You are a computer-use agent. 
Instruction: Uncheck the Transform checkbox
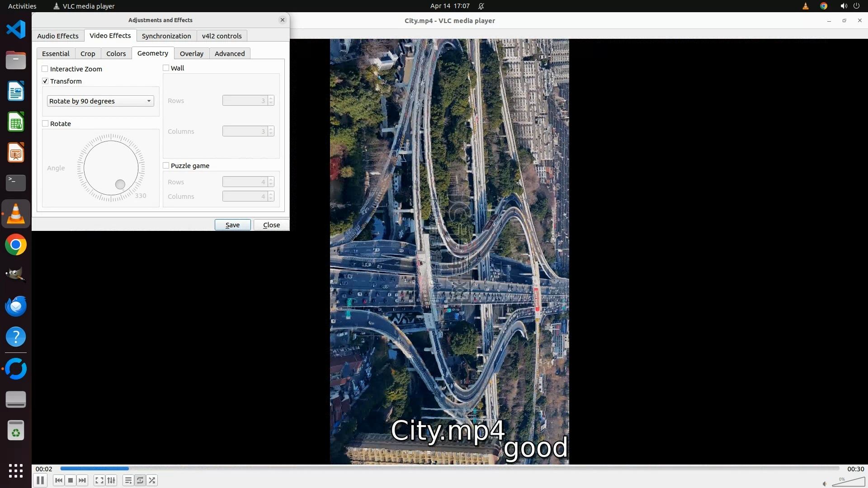tap(45, 81)
